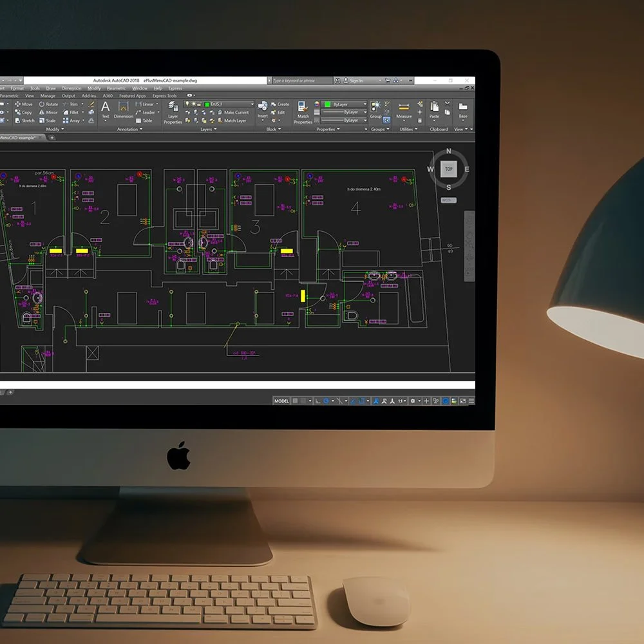
Task: Select the Group tool
Action: (x=375, y=110)
